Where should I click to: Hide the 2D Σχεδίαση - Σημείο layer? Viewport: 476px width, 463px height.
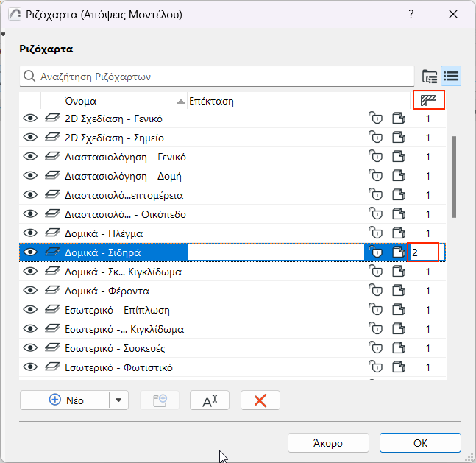[30, 138]
